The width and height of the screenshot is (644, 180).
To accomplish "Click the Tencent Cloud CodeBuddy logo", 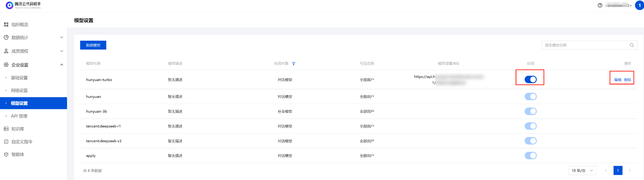I will coord(23,5).
